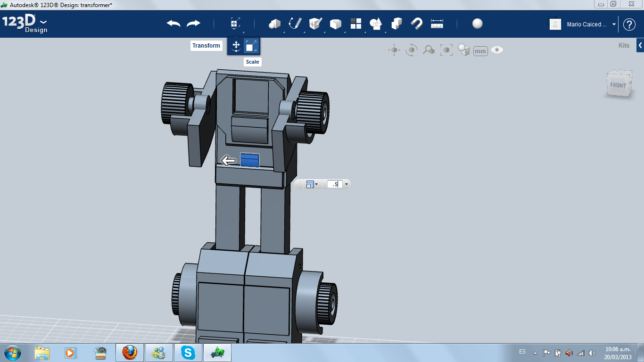Fit the model to the view
The height and width of the screenshot is (362, 644).
coord(446,50)
